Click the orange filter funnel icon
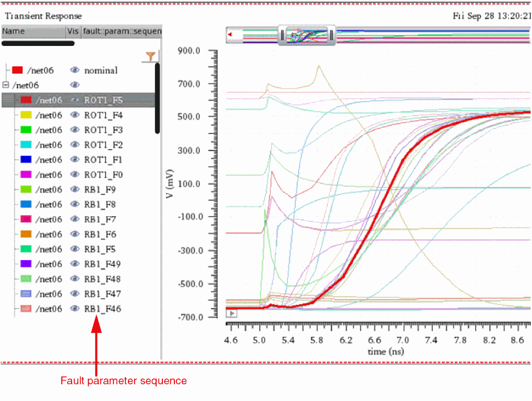 click(150, 56)
